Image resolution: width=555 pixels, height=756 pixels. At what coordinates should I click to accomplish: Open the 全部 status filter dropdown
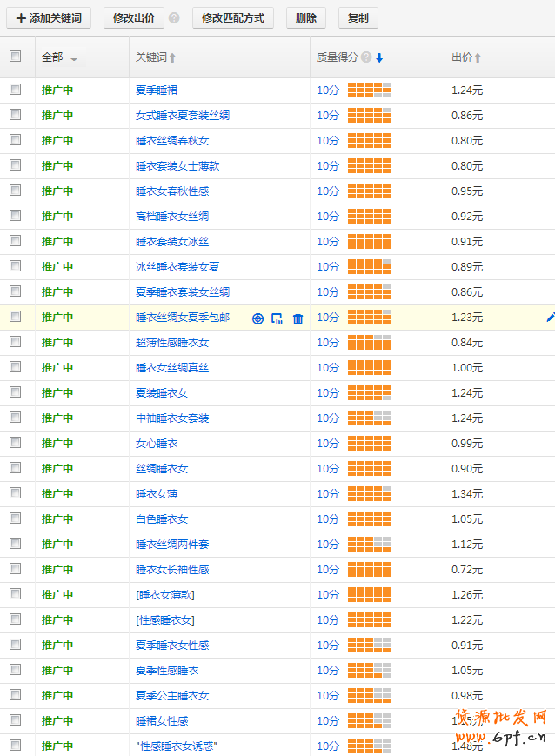point(74,59)
